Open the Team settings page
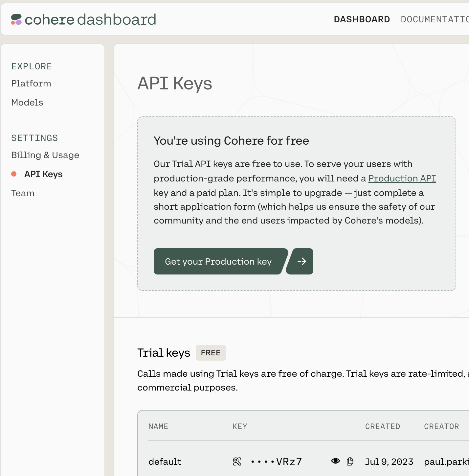 23,193
